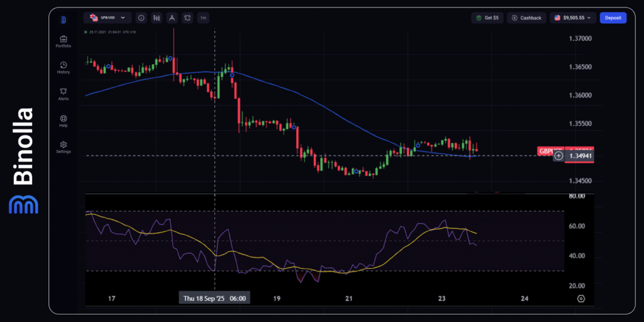Click the plus icon on price label

click(558, 156)
